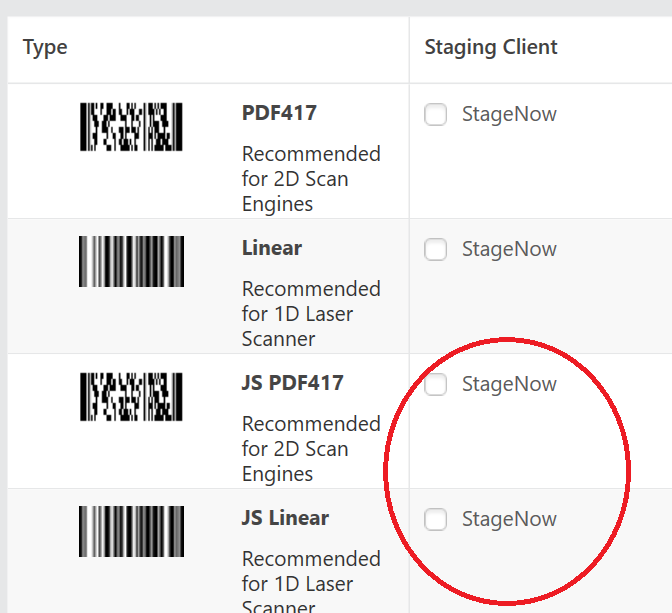Viewport: 672px width, 613px height.
Task: Click StageNow label in JS Linear row
Action: point(509,520)
